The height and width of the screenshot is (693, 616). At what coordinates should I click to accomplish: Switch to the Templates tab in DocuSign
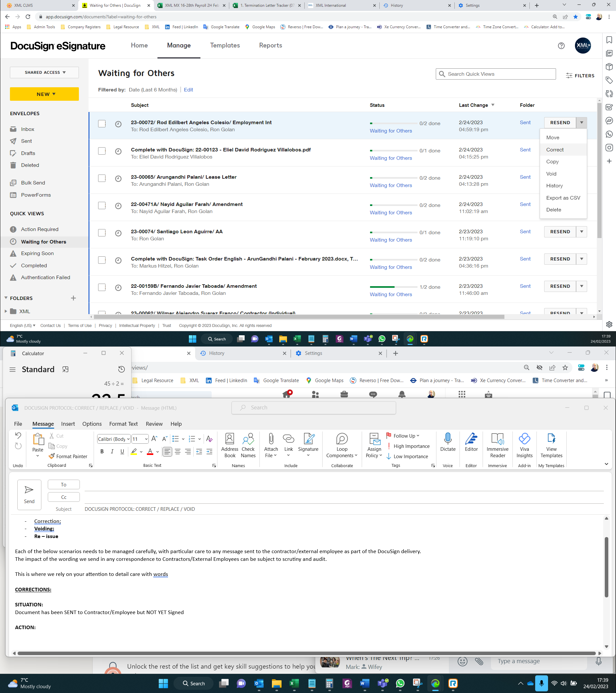pyautogui.click(x=225, y=45)
